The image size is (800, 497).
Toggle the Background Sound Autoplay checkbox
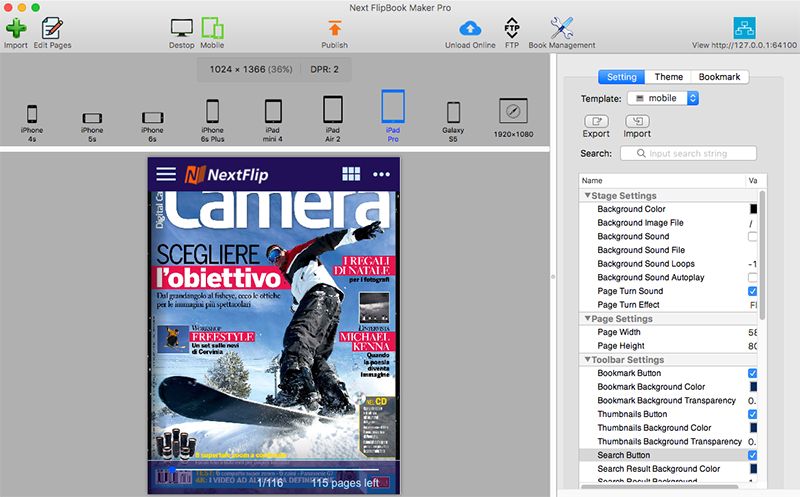(x=752, y=277)
